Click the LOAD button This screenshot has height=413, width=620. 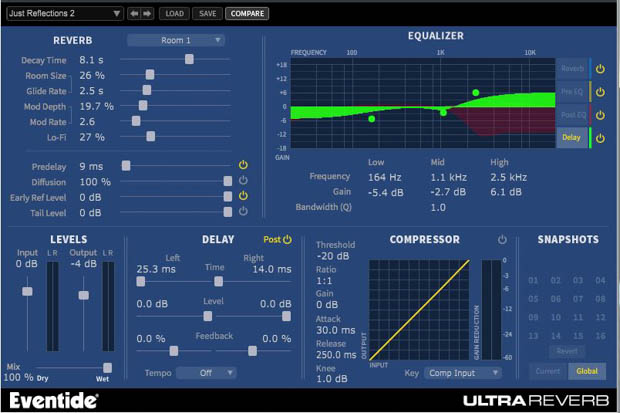[x=174, y=14]
